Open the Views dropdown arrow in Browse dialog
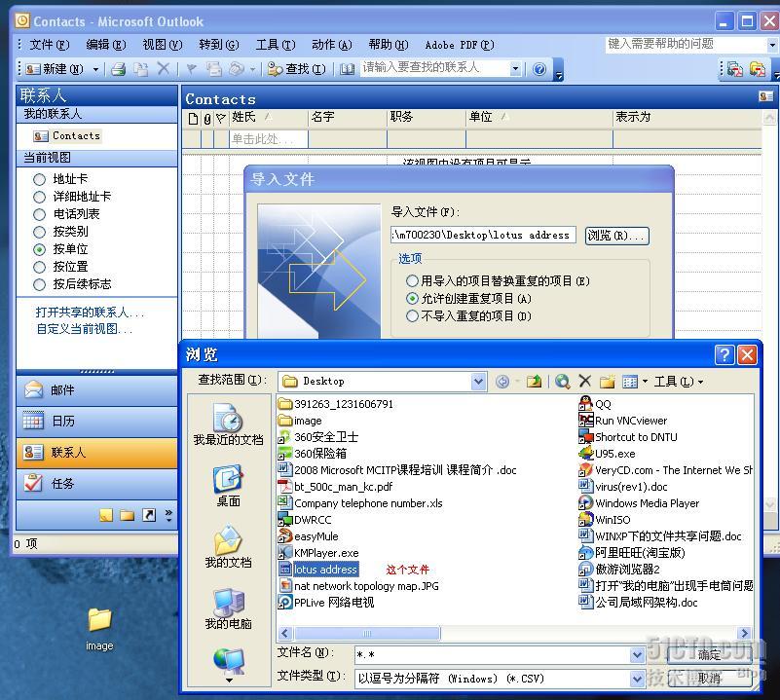780x700 pixels. click(x=645, y=382)
